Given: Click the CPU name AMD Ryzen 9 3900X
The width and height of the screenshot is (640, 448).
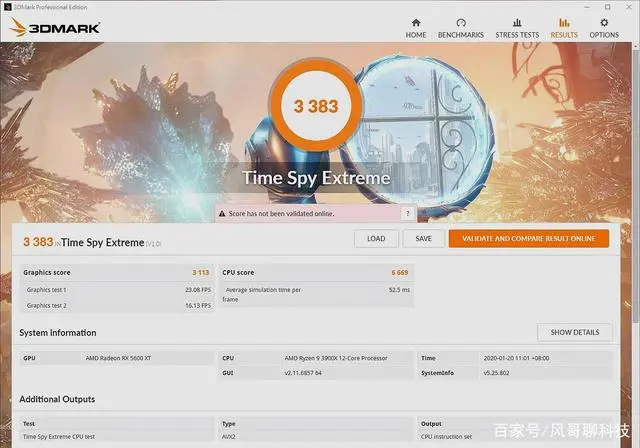Looking at the screenshot, I should [336, 358].
